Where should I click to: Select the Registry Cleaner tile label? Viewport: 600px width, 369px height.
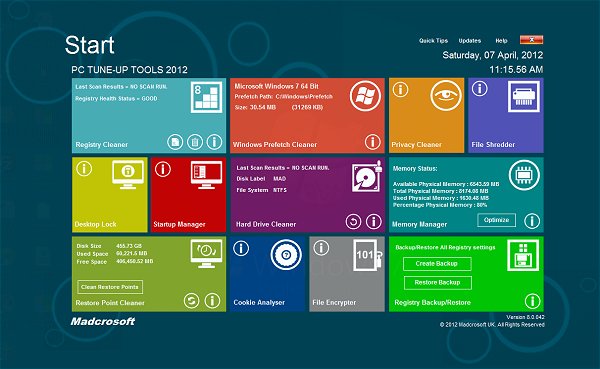pos(101,145)
